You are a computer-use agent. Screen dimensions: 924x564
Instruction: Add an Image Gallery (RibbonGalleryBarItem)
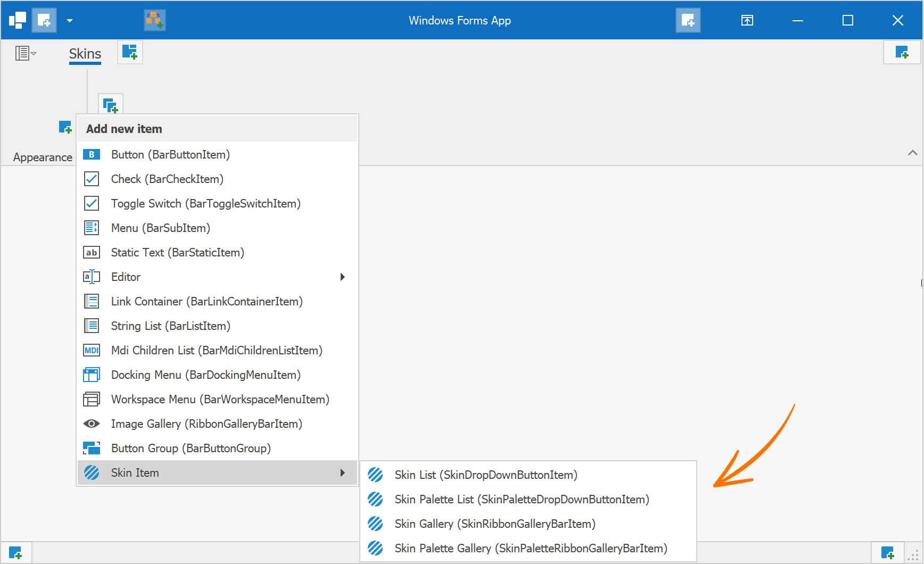pos(207,424)
